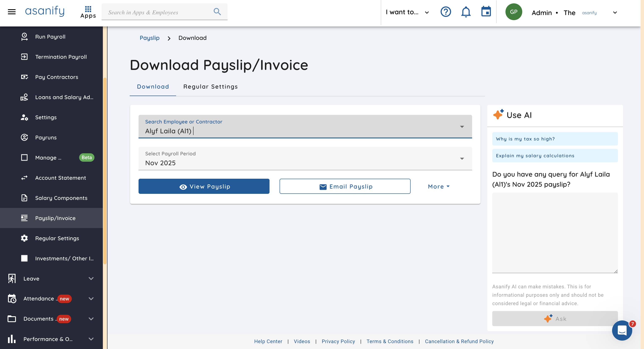
Task: Open Run Payroll from sidebar
Action: [x=50, y=37]
